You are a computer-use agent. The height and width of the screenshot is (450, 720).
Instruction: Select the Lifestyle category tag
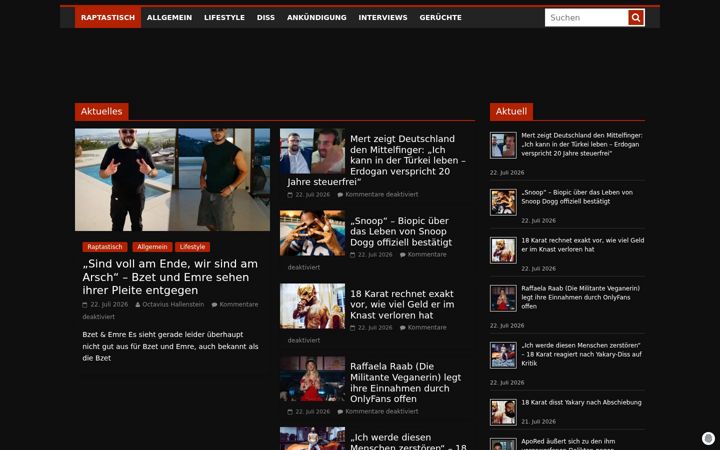pyautogui.click(x=192, y=247)
